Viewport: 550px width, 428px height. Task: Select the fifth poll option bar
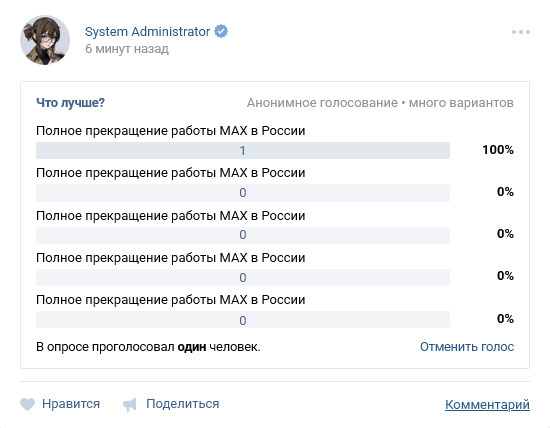point(243,320)
